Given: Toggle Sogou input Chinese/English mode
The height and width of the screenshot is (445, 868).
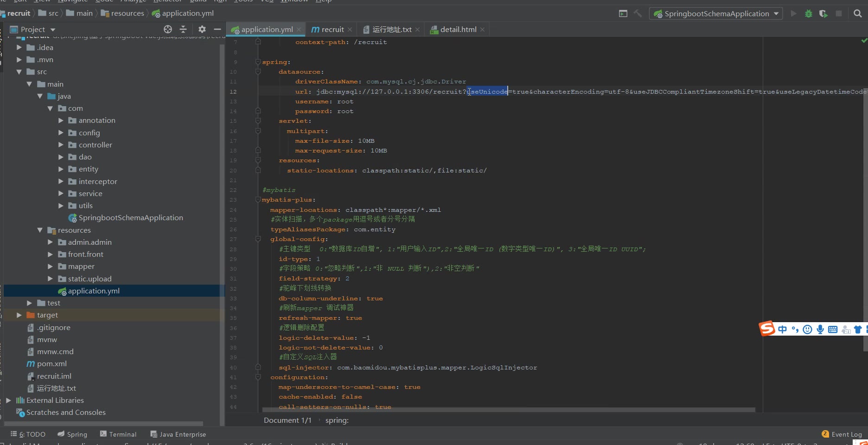Looking at the screenshot, I should click(783, 329).
